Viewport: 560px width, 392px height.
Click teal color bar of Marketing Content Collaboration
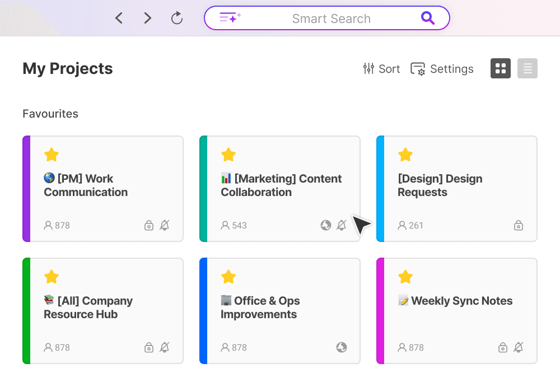pyautogui.click(x=203, y=189)
